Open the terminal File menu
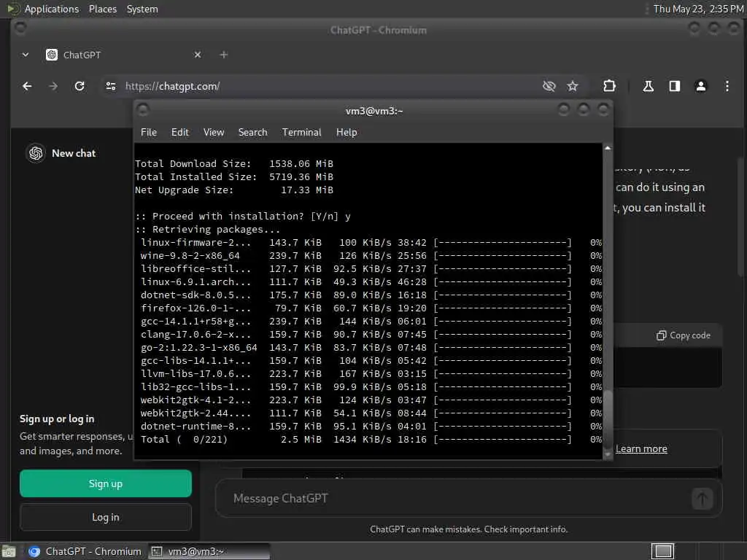 pos(149,133)
